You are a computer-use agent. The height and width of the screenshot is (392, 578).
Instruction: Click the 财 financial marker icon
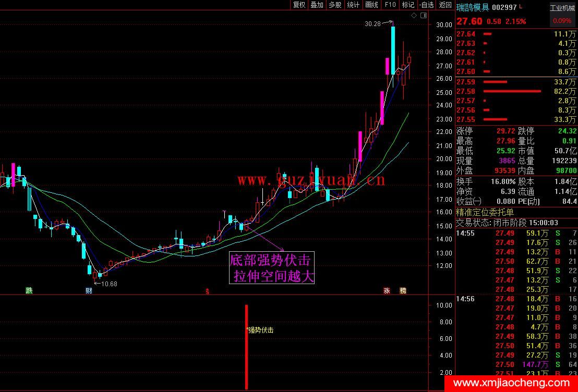click(89, 290)
